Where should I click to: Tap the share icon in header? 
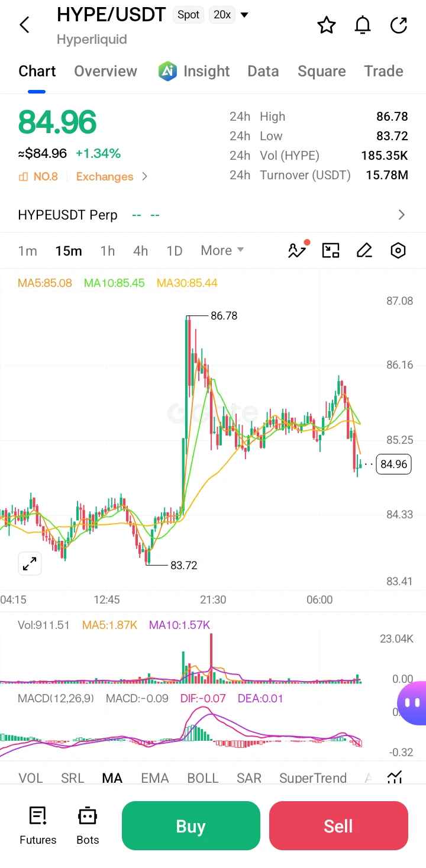tap(399, 25)
